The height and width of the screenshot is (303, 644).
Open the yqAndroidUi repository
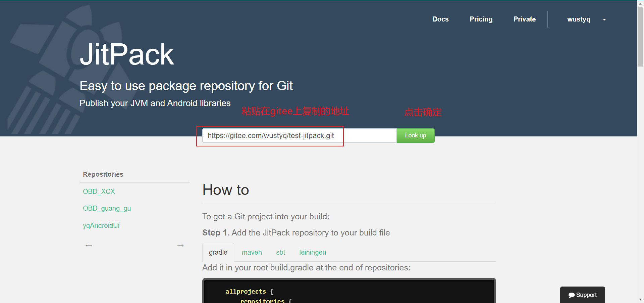(x=101, y=225)
